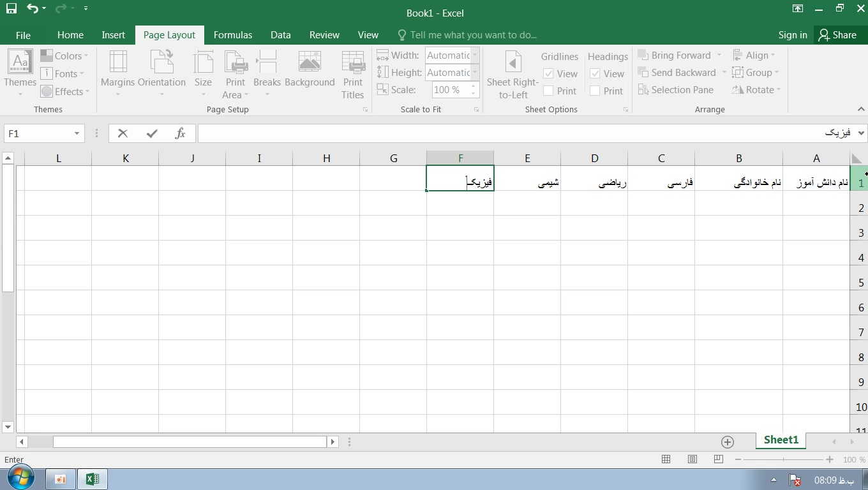Screen dimensions: 868x490
Task: Click Zoom Out minus button
Action: tap(738, 459)
